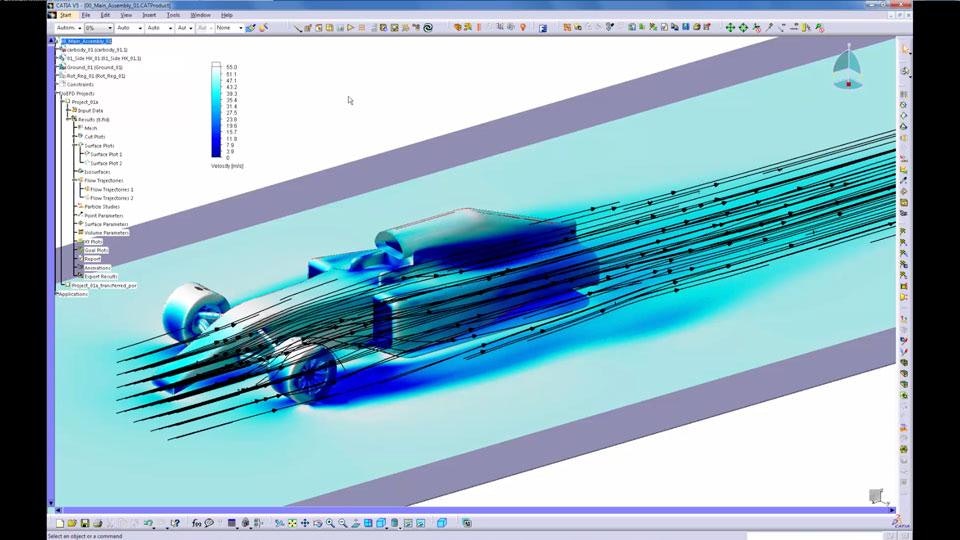Image resolution: width=960 pixels, height=540 pixels.
Task: Click the Save icon in bottom toolbar
Action: pos(84,523)
